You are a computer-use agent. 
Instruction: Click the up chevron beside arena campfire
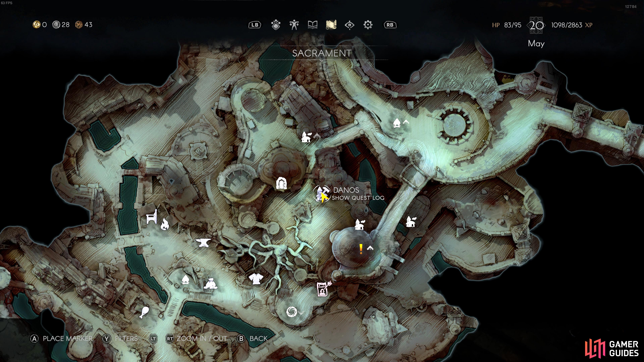pos(406,122)
